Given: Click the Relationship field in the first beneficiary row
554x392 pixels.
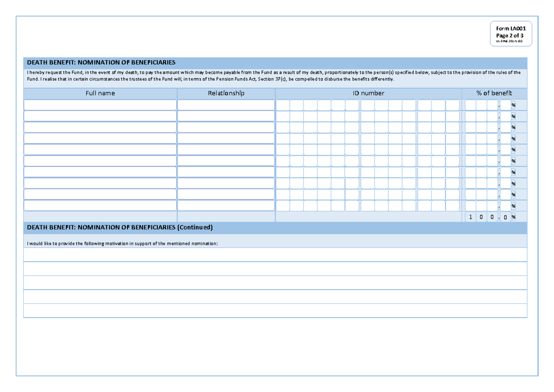Looking at the screenshot, I should (226, 105).
